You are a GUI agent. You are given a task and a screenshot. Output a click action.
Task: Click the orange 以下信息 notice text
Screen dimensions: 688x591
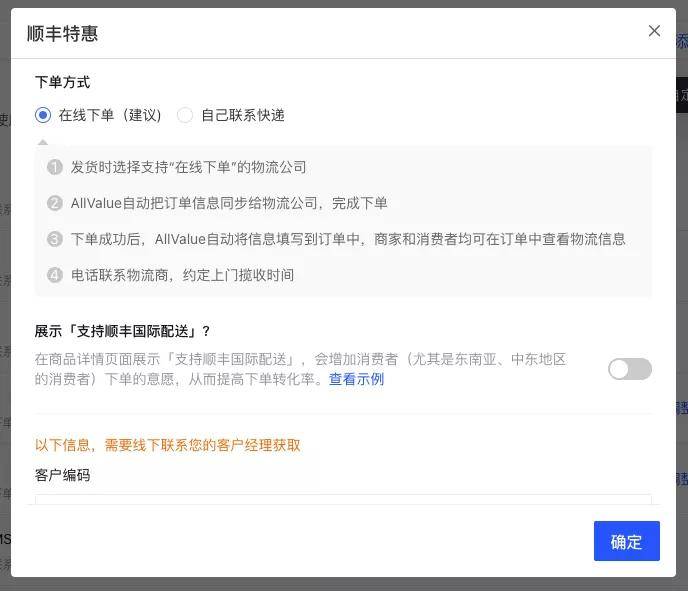(x=168, y=445)
